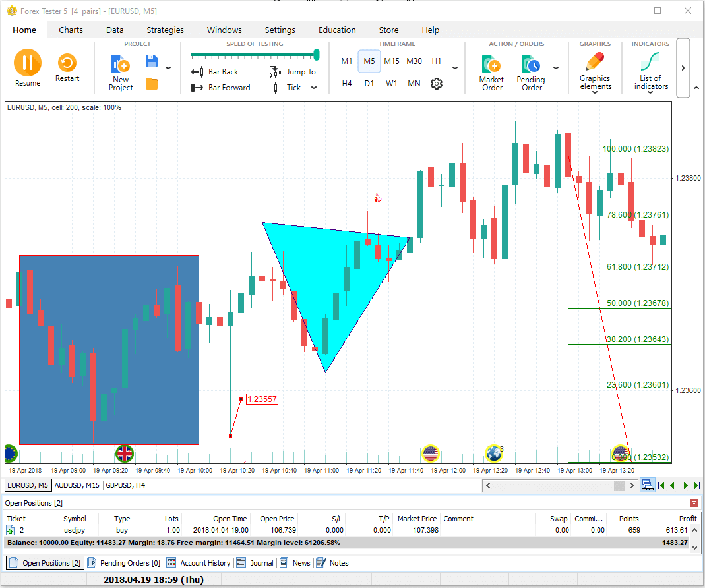Click the Bar Forward button
The width and height of the screenshot is (705, 588).
pos(221,88)
